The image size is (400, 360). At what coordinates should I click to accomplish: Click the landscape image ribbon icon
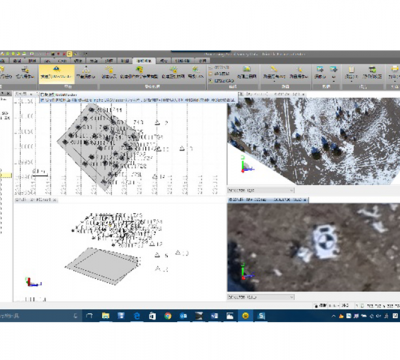point(247,73)
